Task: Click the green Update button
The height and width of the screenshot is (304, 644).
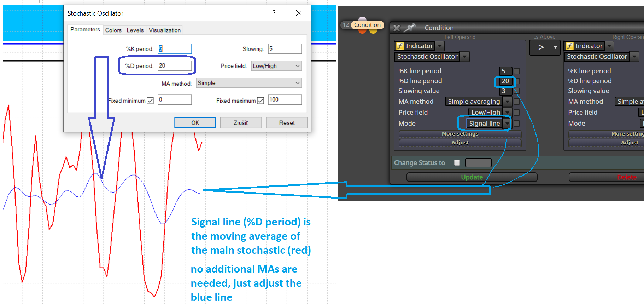Action: (x=472, y=177)
